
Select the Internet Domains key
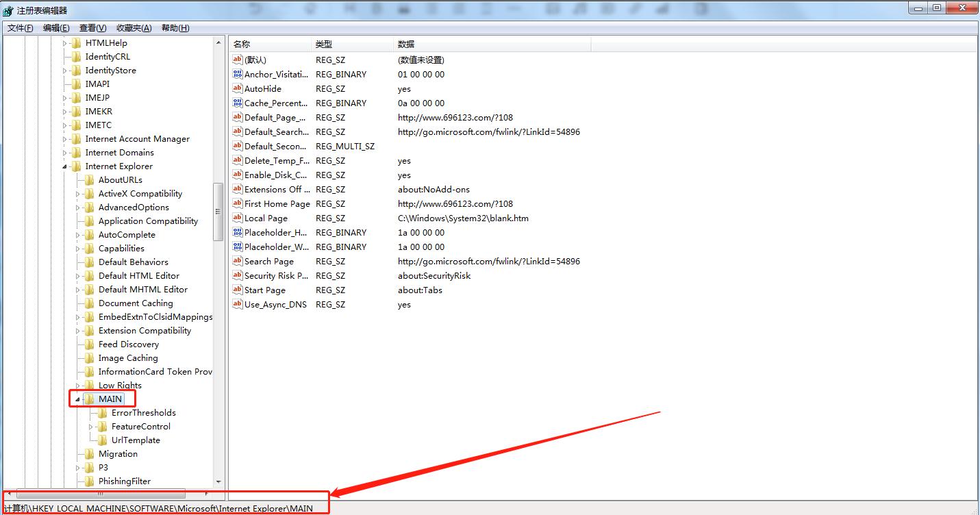120,152
